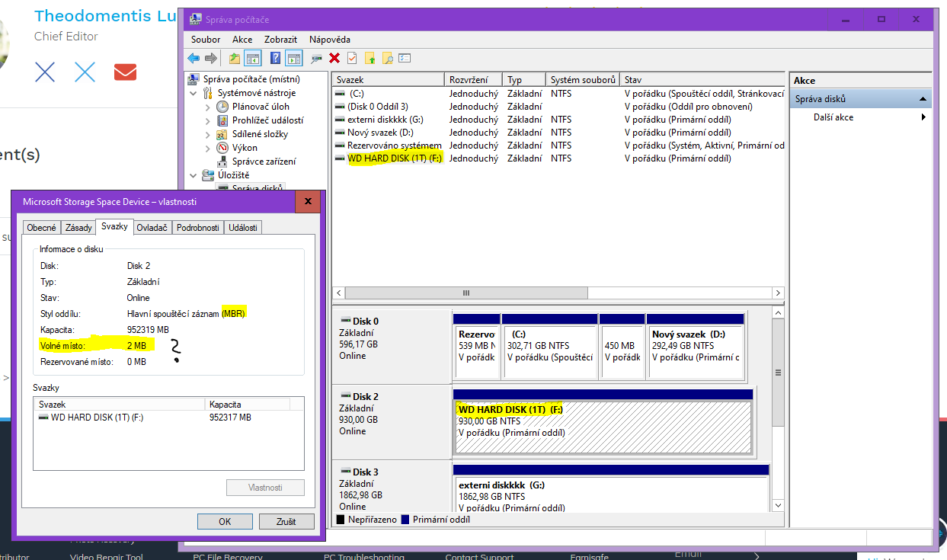Click the checklist settings toolbar icon
Image resolution: width=947 pixels, height=560 pixels.
pyautogui.click(x=405, y=59)
